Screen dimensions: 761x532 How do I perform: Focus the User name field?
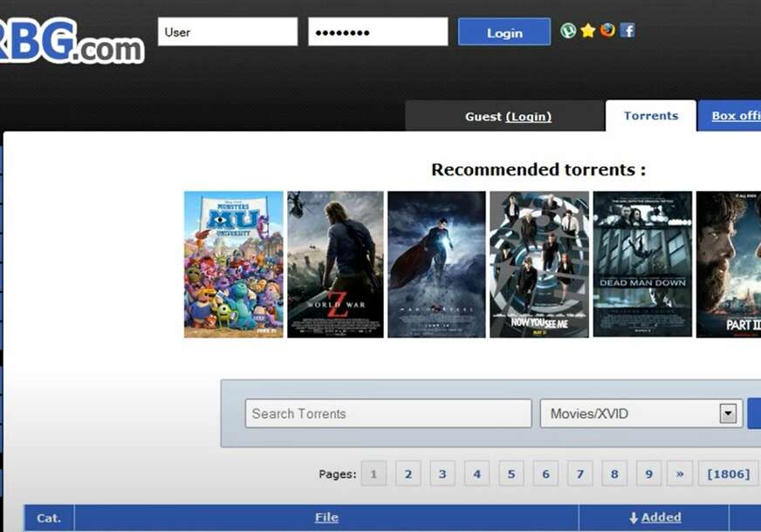point(228,32)
